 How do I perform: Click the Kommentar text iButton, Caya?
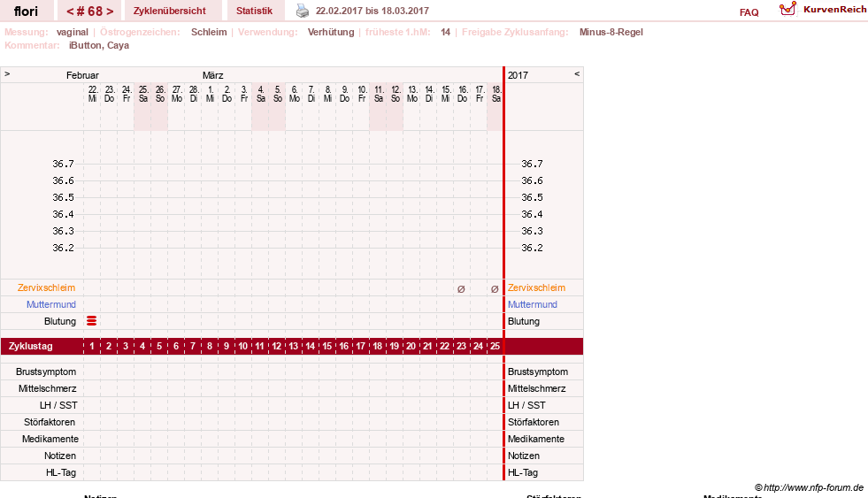(x=99, y=45)
